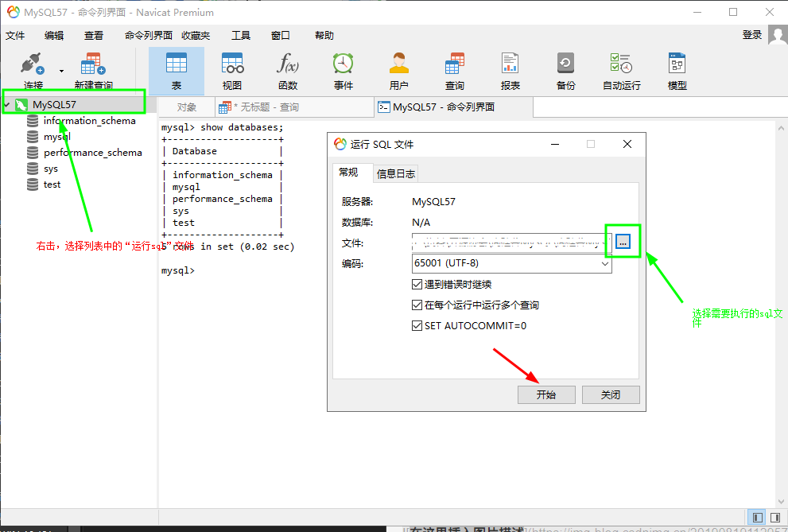Click the command line mysql> prompt area

pos(177,271)
